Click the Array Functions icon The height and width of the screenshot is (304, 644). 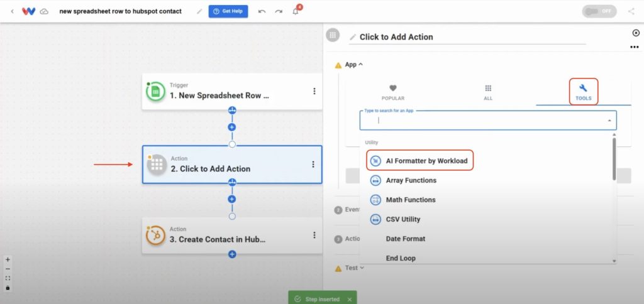(375, 180)
